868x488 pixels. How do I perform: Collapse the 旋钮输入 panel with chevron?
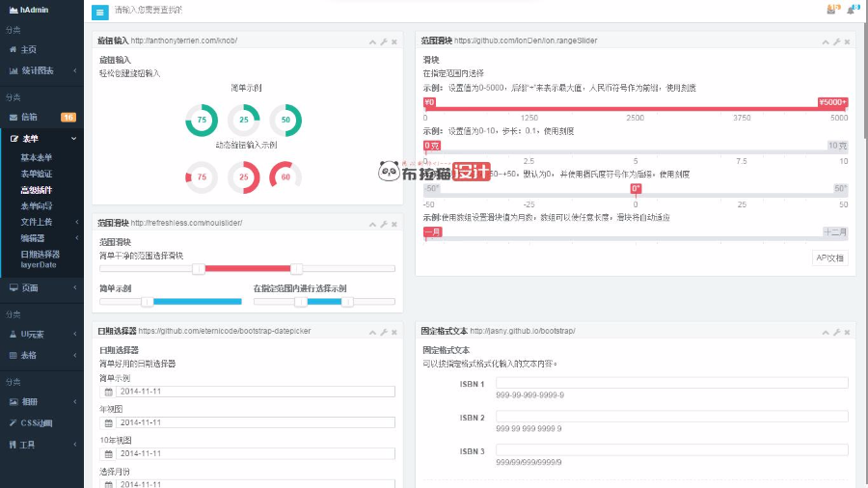click(x=372, y=42)
